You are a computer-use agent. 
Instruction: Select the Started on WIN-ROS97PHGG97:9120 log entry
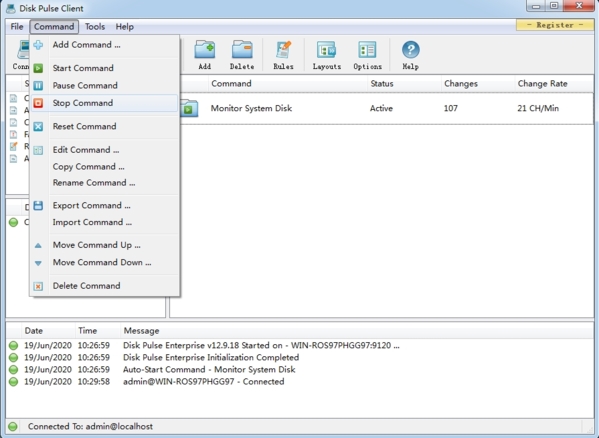(300, 346)
